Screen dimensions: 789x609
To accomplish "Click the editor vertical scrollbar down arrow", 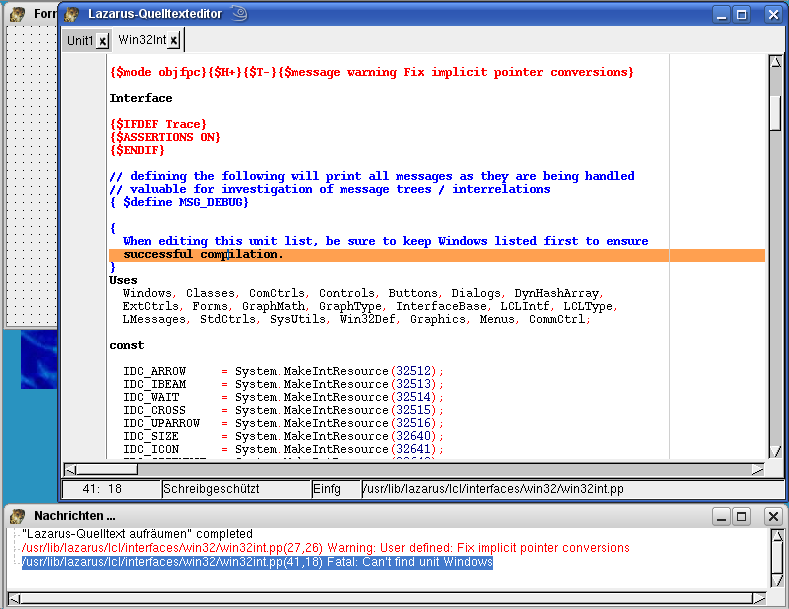I will click(x=775, y=452).
